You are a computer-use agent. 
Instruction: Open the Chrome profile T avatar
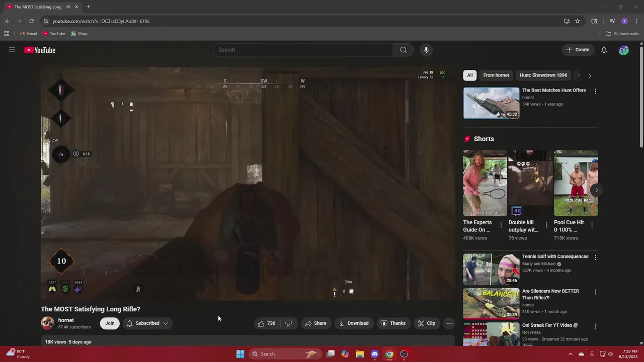tap(624, 21)
